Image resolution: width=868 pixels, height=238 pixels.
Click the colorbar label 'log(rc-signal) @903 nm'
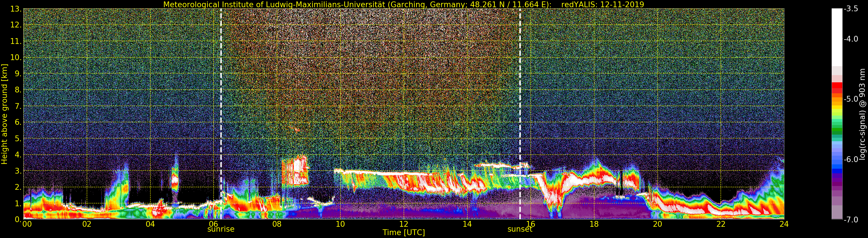(862, 114)
